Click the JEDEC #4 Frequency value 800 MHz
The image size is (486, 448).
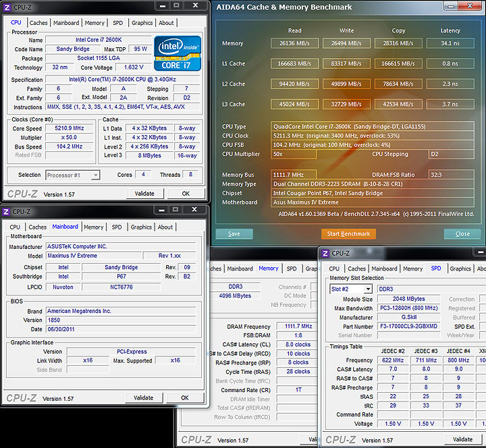pyautogui.click(x=458, y=360)
